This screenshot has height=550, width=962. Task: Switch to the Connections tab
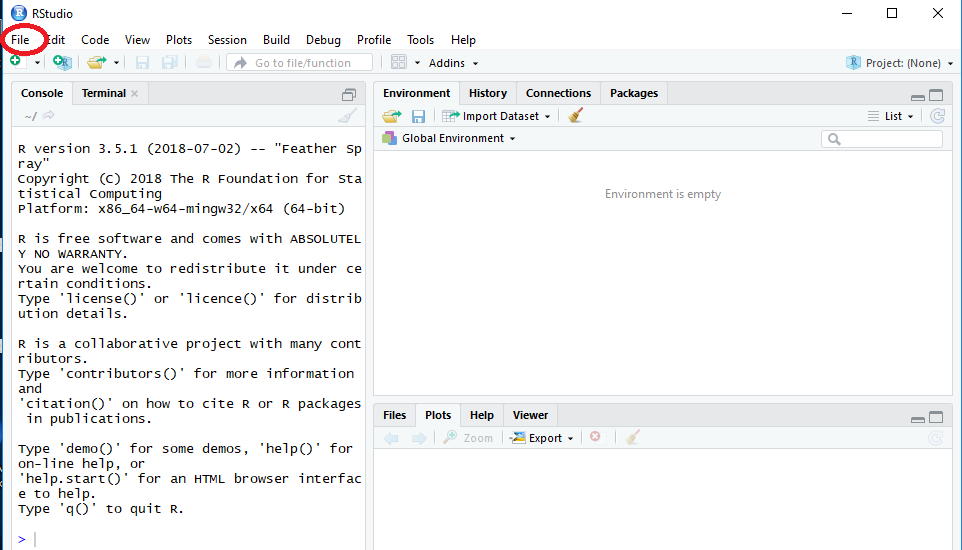coord(558,93)
